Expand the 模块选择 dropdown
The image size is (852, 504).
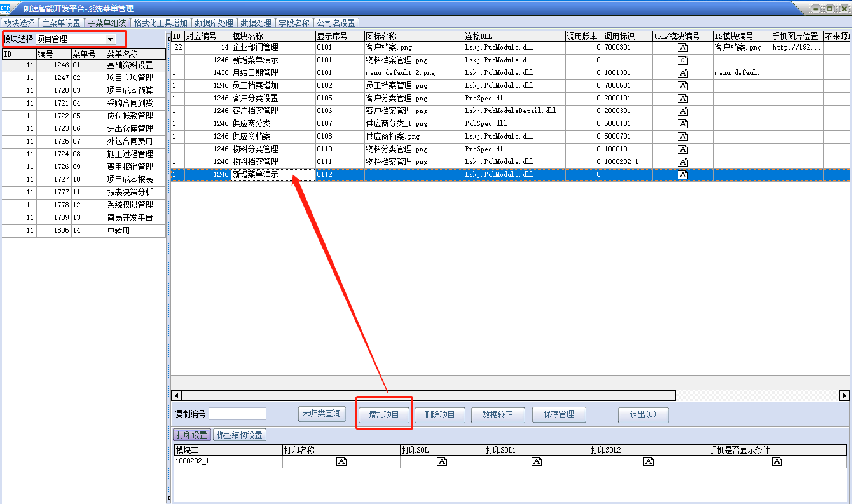[111, 39]
